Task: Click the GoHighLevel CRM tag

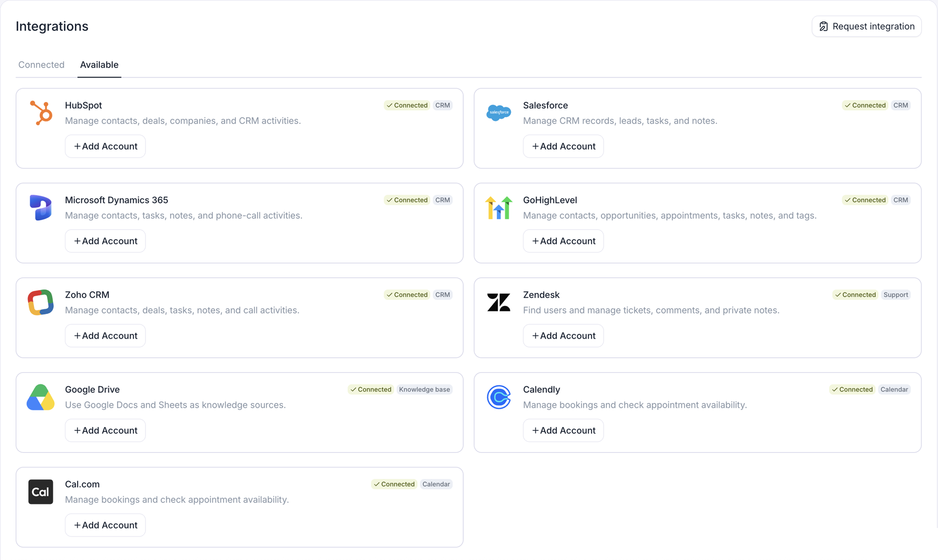Action: [900, 200]
